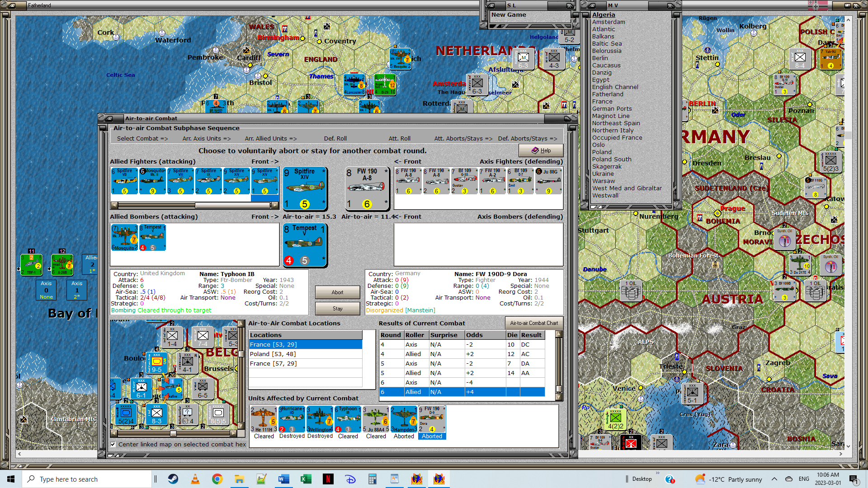Select English Channel in the M V list
This screenshot has width=868, height=488.
click(615, 87)
